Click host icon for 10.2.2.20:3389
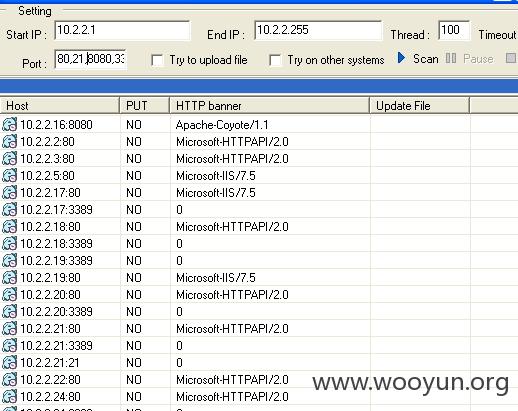This screenshot has width=518, height=411. point(9,312)
